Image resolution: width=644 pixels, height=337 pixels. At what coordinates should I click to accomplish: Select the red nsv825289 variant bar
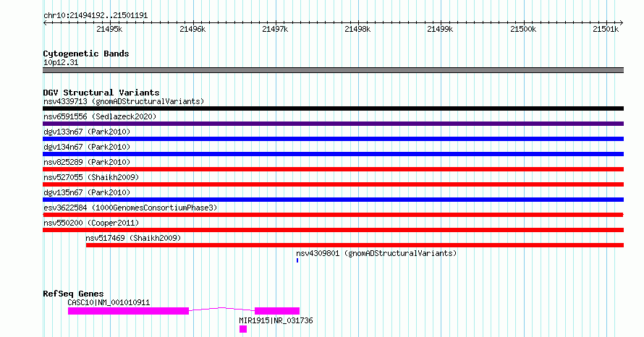[x=333, y=169]
